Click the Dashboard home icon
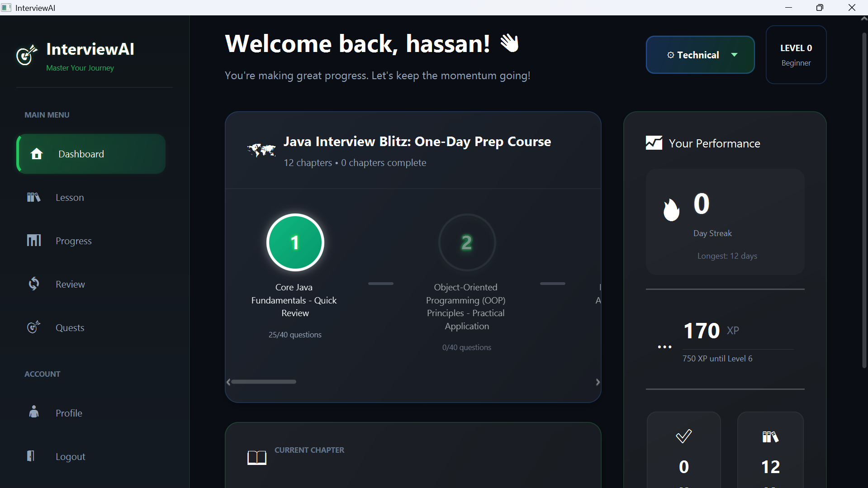 pos(37,154)
